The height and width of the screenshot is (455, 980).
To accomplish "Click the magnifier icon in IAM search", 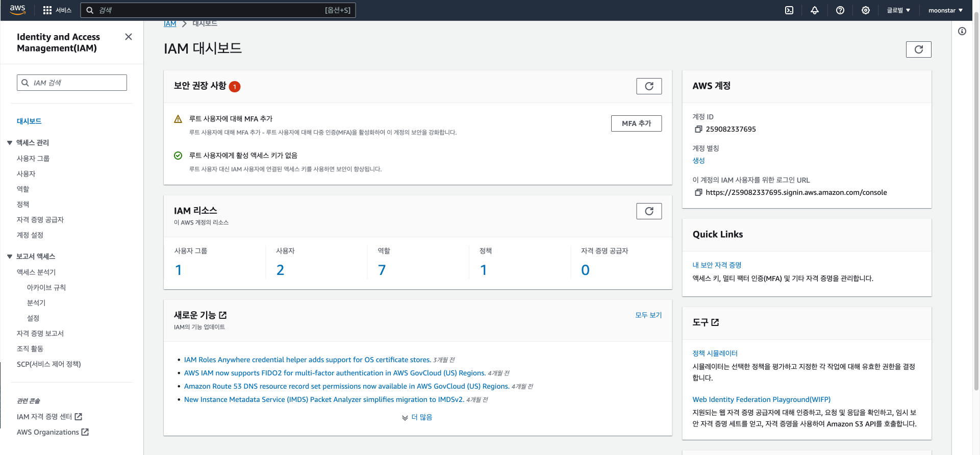I will (25, 83).
